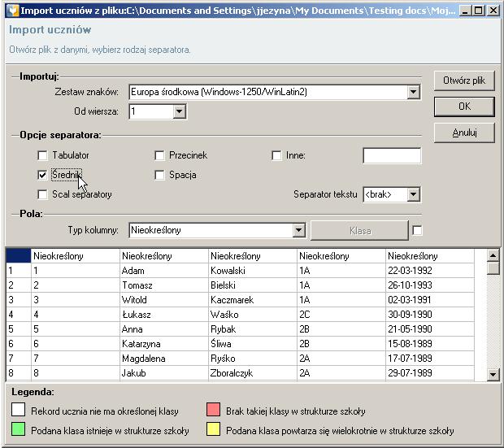Click into the Inne separator text field

click(x=392, y=155)
